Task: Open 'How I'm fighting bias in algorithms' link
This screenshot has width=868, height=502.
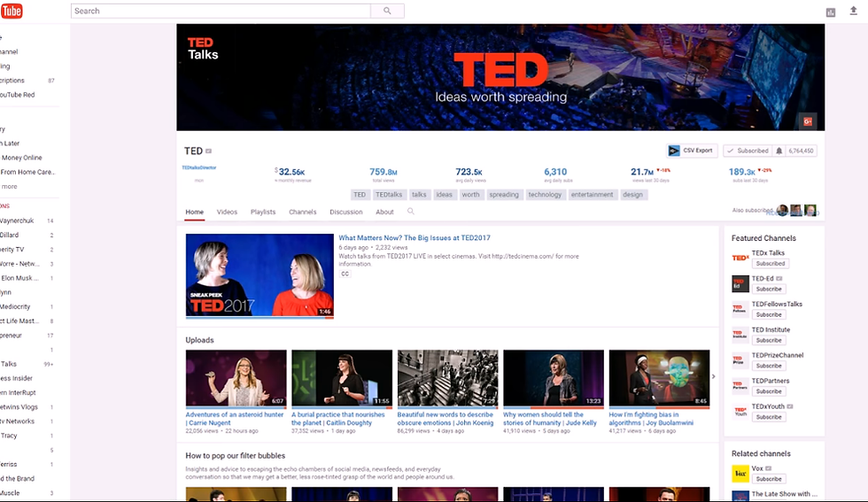Action: click(651, 419)
